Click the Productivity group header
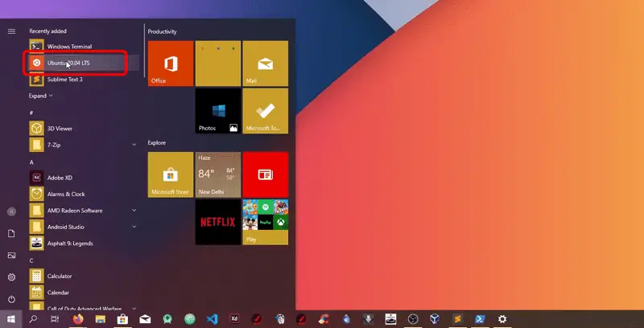644x328 pixels. point(163,31)
